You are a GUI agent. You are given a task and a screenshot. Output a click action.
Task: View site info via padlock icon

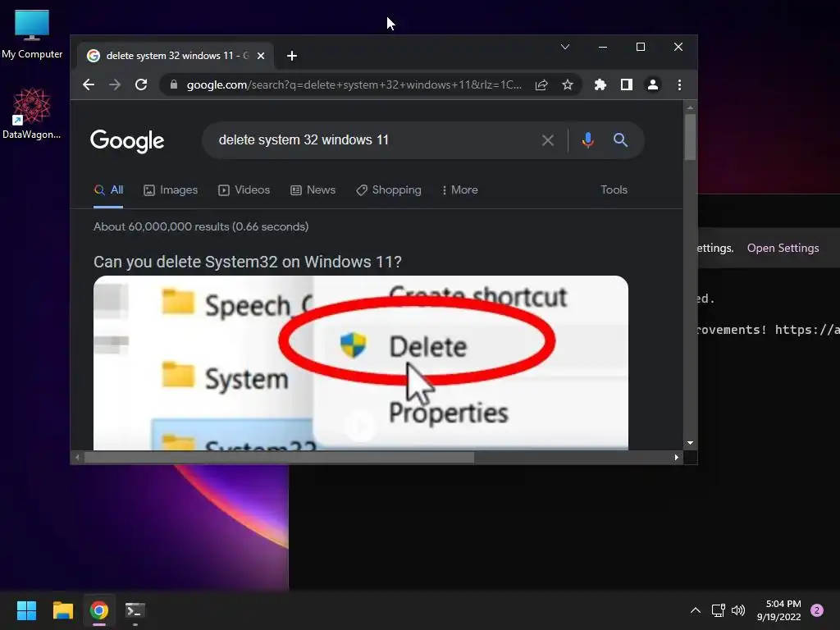pos(174,84)
